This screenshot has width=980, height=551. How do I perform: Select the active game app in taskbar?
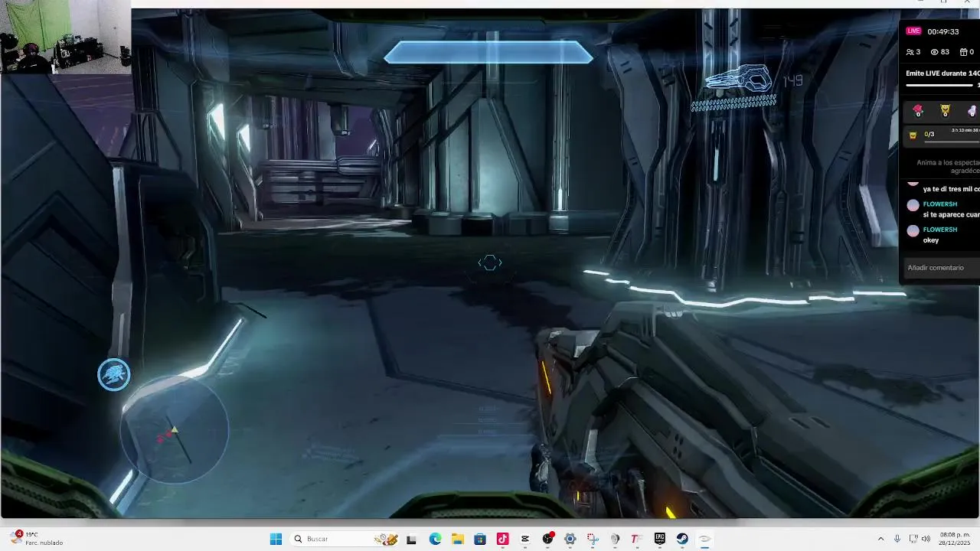[x=704, y=539]
